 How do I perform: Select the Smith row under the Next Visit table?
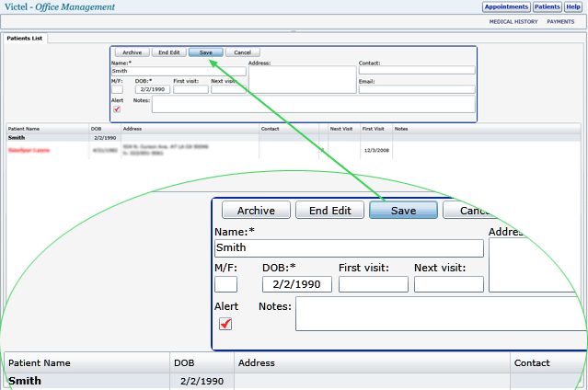294,138
